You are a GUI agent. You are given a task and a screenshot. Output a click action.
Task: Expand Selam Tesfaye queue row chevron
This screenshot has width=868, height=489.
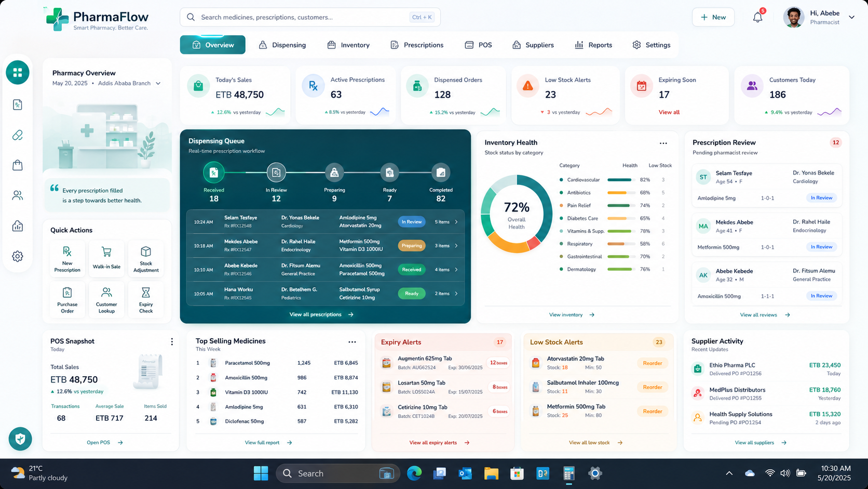pos(456,222)
